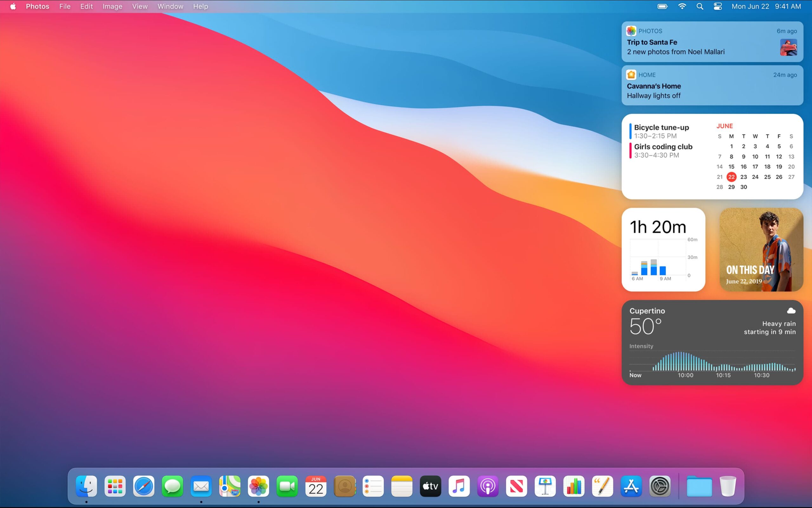
Task: Open the View menu
Action: [x=140, y=6]
